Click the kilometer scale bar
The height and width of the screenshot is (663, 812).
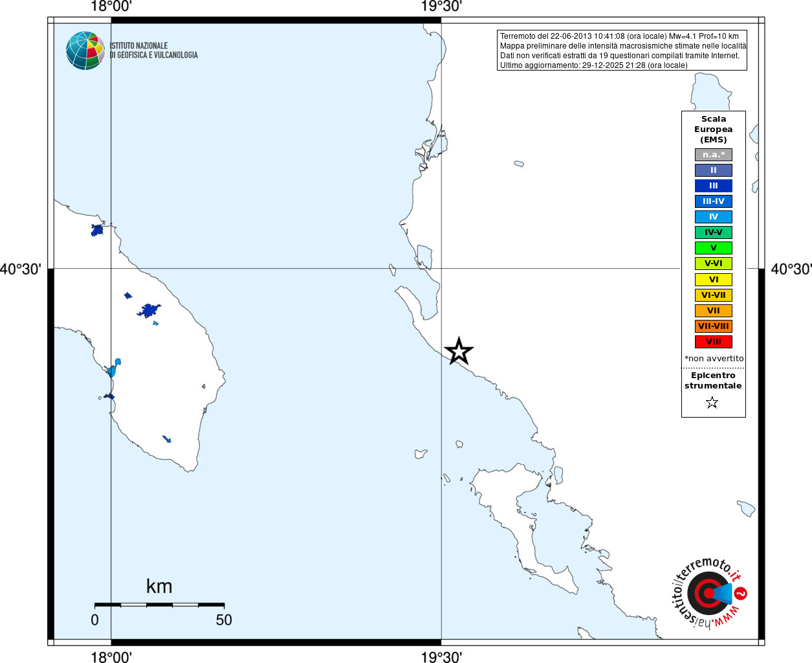[159, 605]
